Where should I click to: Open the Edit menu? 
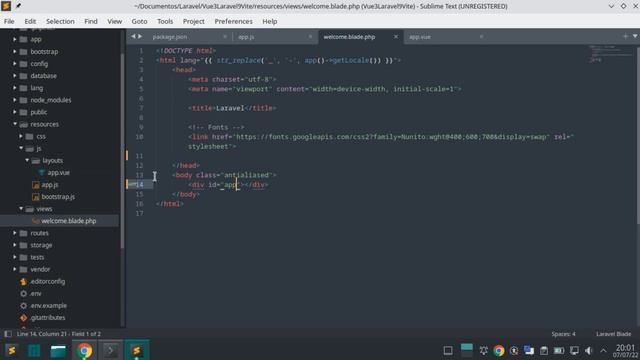(x=30, y=21)
